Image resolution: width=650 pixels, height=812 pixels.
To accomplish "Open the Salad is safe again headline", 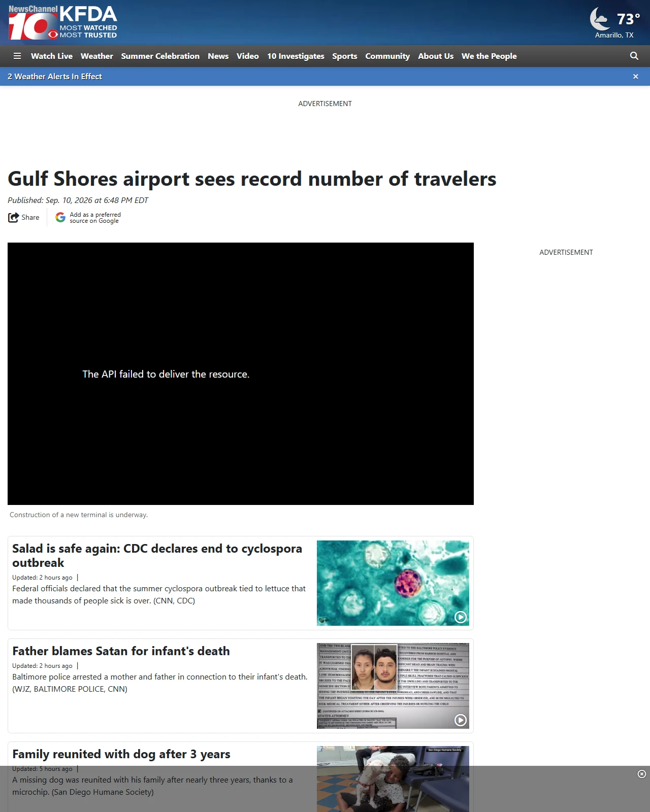I will (157, 556).
